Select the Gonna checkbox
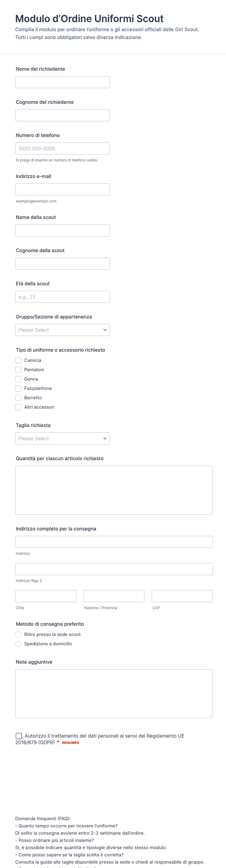The image size is (226, 868). (x=18, y=379)
